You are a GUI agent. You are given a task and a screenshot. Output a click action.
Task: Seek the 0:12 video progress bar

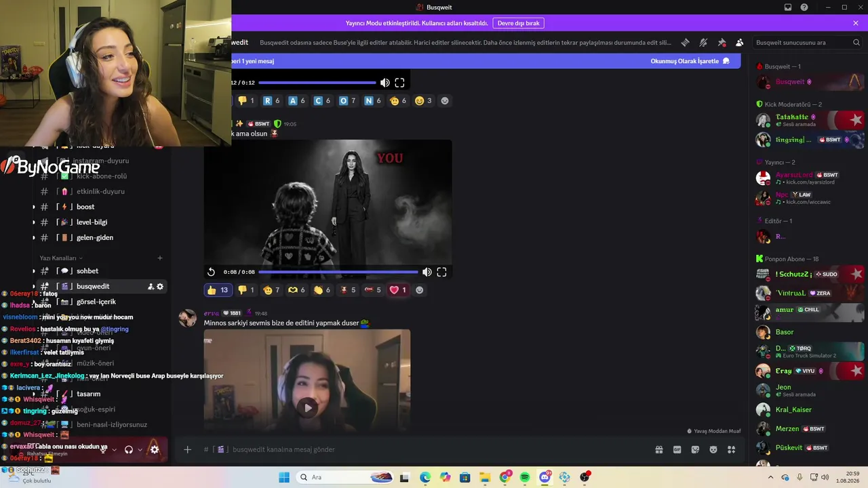point(317,83)
